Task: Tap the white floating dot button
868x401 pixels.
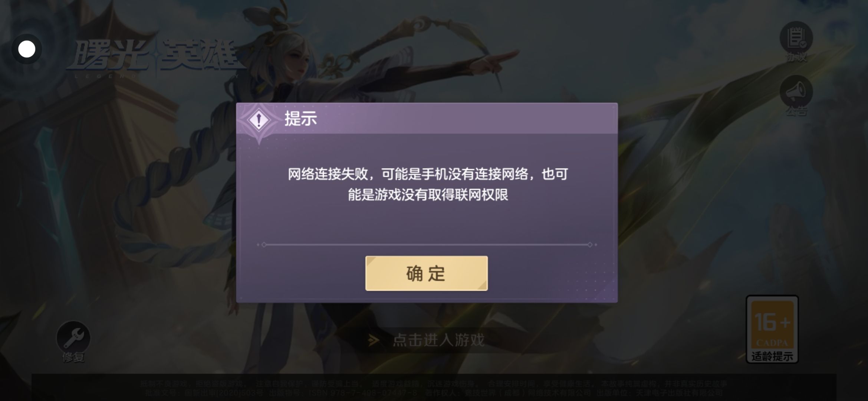Action: tap(27, 49)
